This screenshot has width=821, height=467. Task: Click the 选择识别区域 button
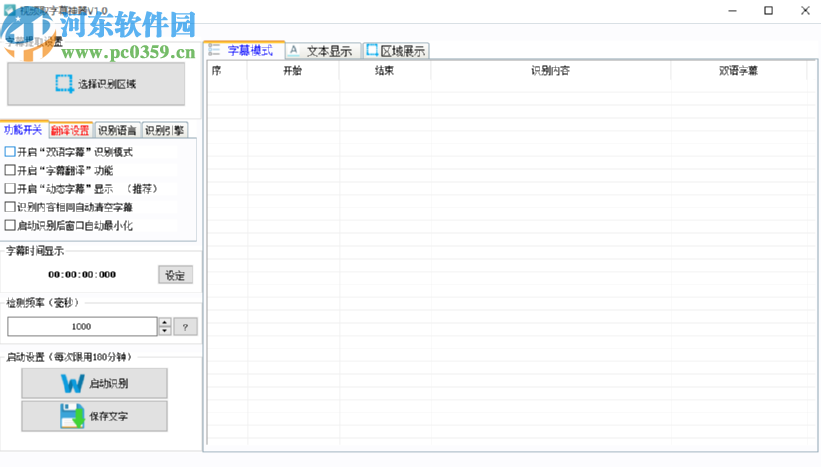click(x=96, y=84)
